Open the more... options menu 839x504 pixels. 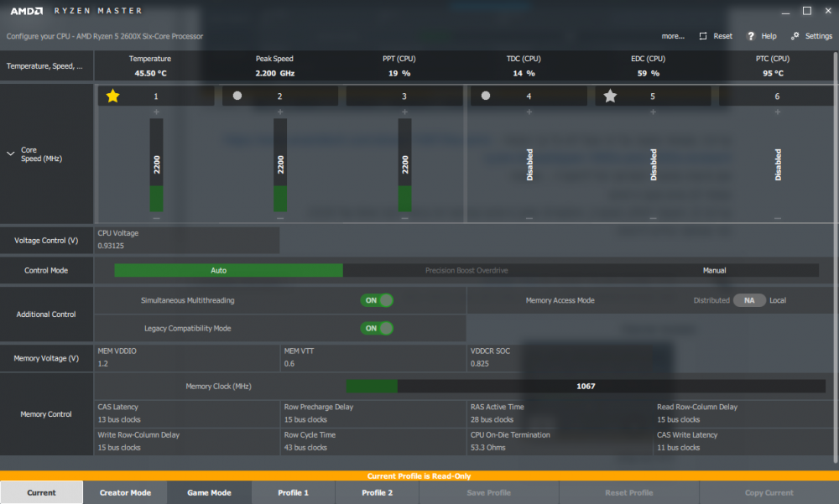673,36
